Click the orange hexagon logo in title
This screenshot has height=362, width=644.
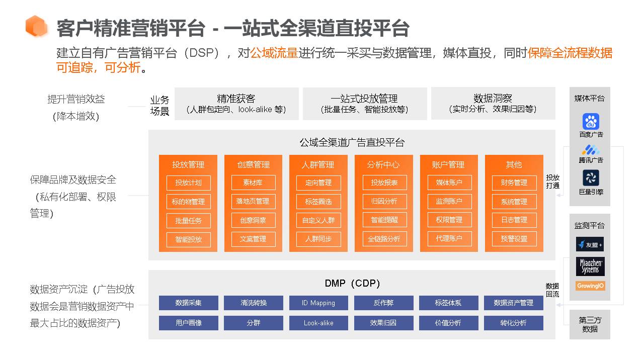click(36, 26)
